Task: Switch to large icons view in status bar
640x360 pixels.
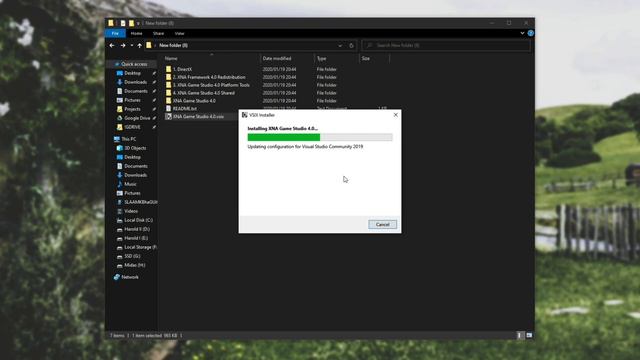Action: coord(529,336)
